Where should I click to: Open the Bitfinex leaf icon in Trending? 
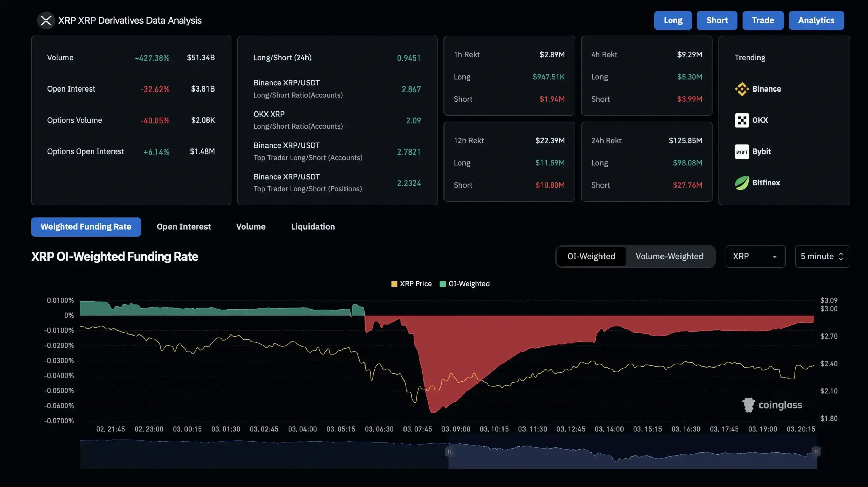742,183
